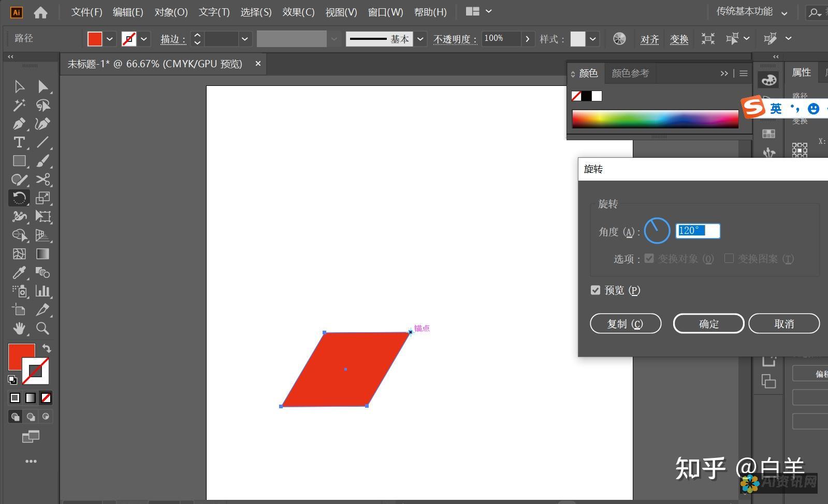This screenshot has height=504, width=828.
Task: Open the Transform panel link
Action: pyautogui.click(x=679, y=39)
